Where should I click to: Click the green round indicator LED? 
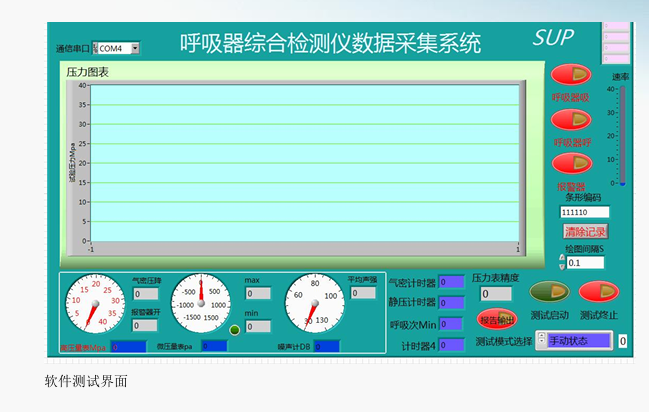click(x=235, y=330)
